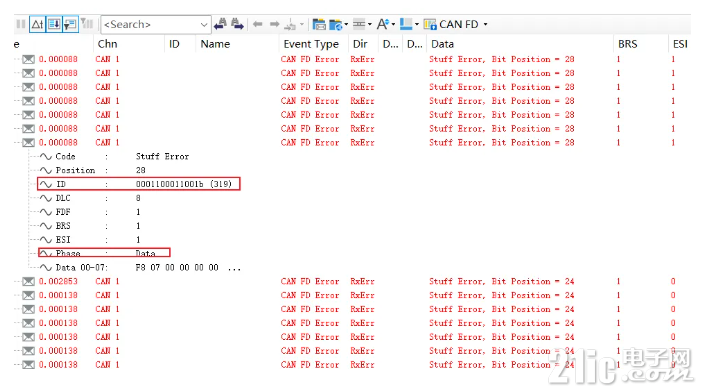This screenshot has width=702, height=391.
Task: Click the font size 'A' icon
Action: click(383, 24)
